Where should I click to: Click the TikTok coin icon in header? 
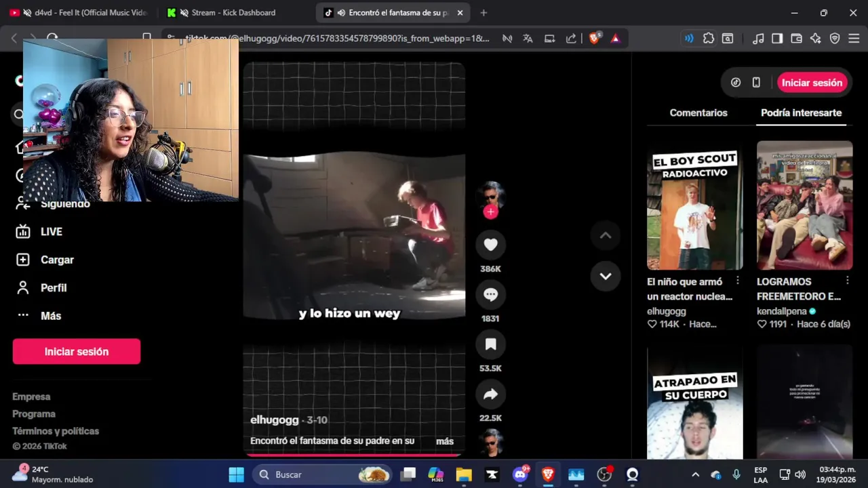pos(736,83)
